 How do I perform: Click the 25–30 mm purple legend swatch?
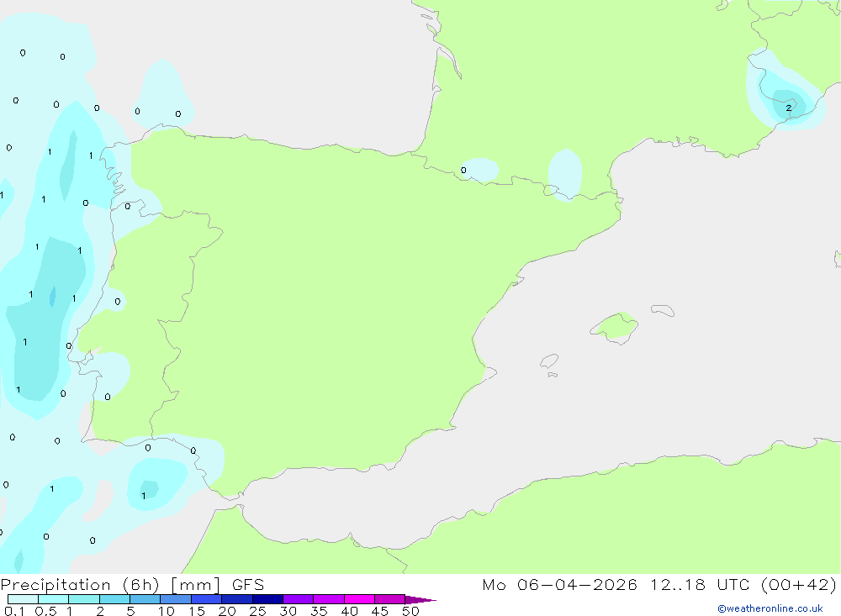pyautogui.click(x=267, y=599)
